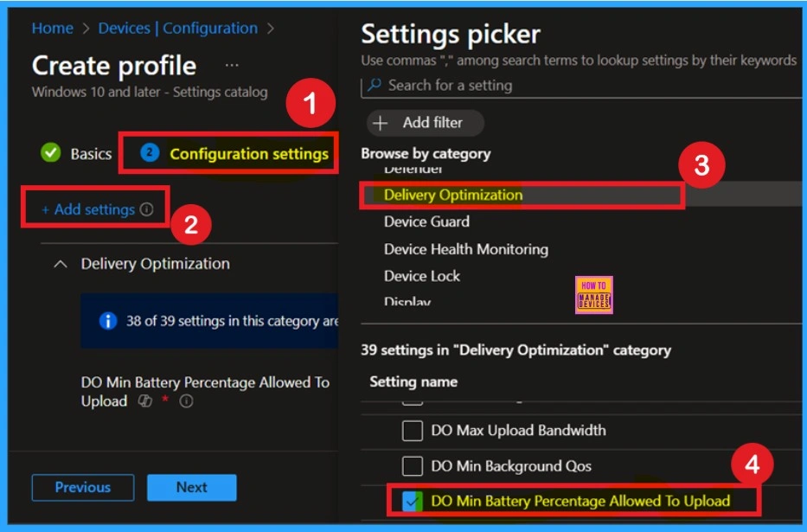Click the info icon beside Add settings
The height and width of the screenshot is (532, 807).
point(146,208)
